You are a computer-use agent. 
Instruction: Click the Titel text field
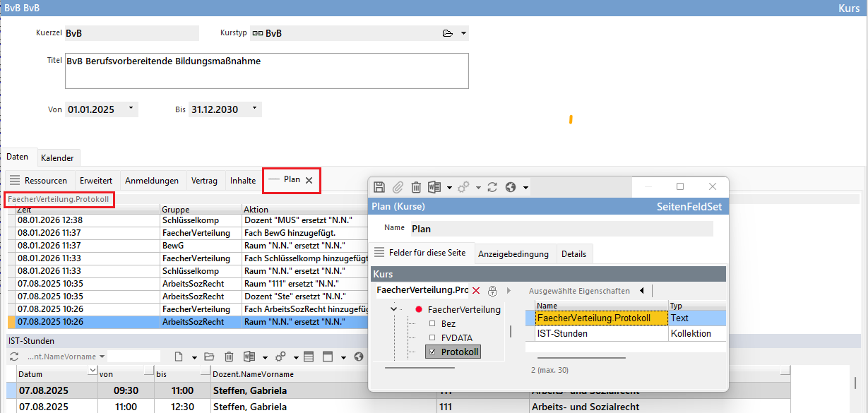pos(266,71)
